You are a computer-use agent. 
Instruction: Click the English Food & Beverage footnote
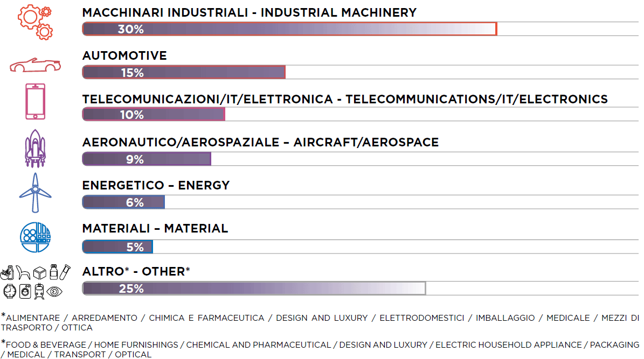320,349
